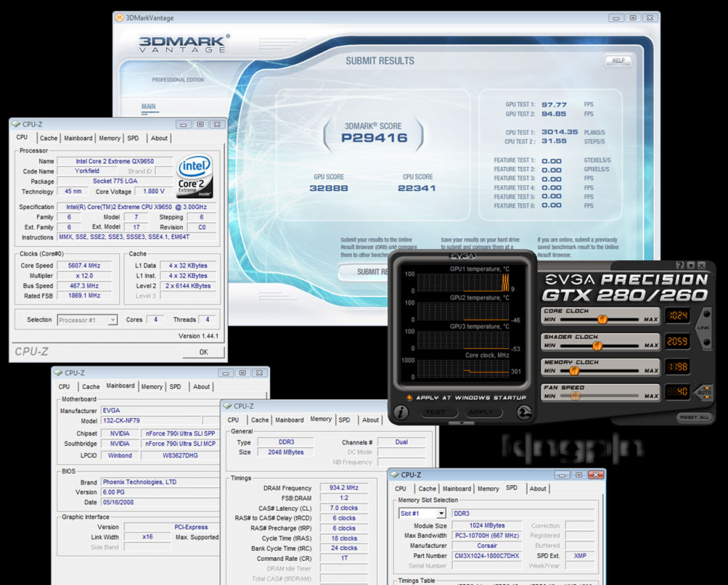Click Shader Clock value display 2059
Image resolution: width=728 pixels, height=585 pixels.
(677, 342)
